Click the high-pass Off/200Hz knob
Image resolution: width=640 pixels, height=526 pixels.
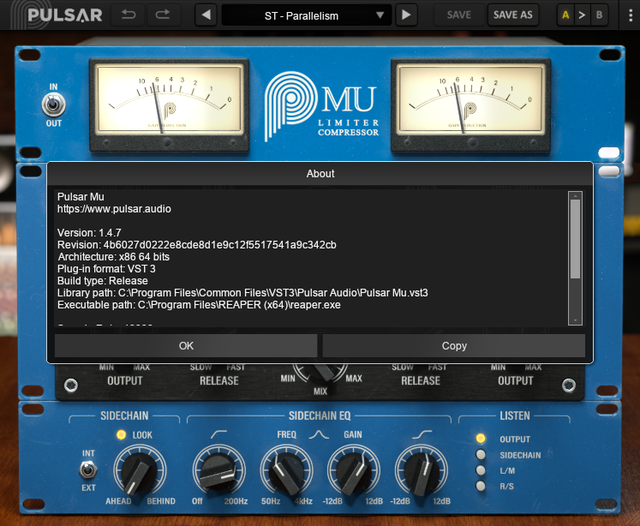[219, 471]
